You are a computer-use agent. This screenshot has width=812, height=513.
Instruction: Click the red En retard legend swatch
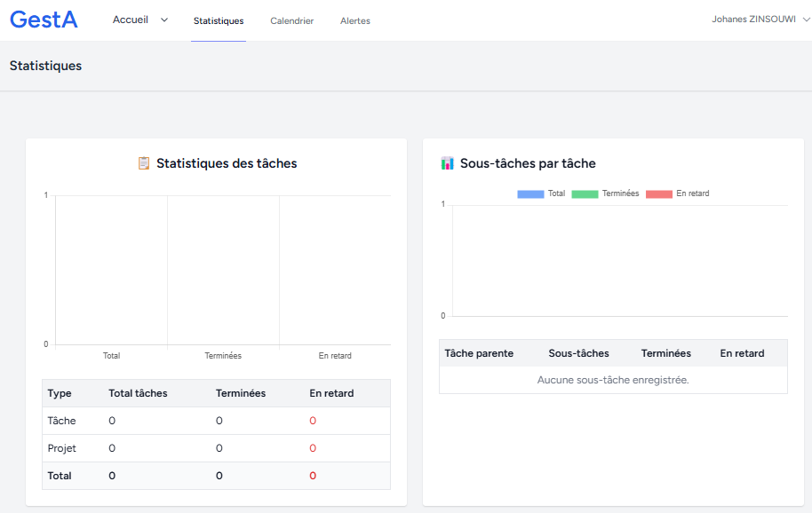tap(658, 193)
